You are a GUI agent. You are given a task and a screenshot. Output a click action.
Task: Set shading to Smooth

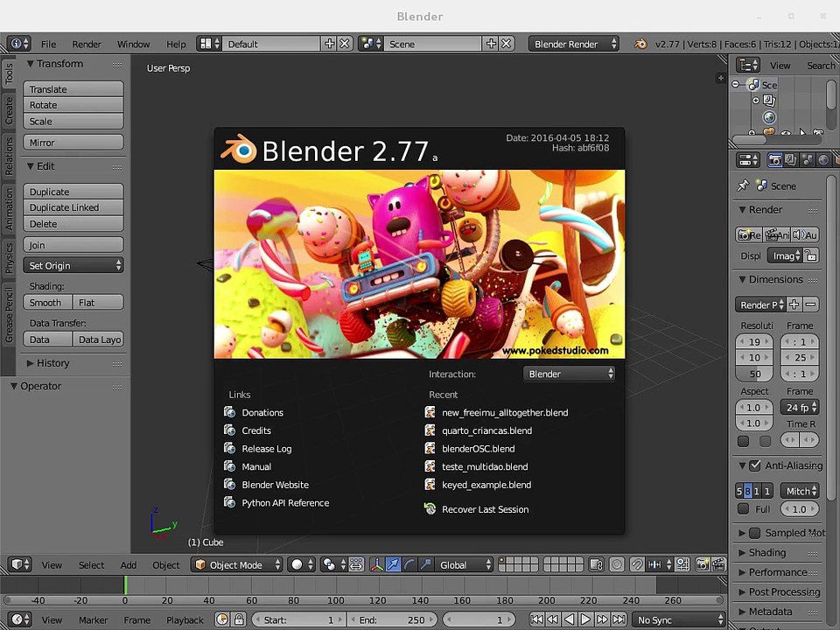click(x=47, y=302)
